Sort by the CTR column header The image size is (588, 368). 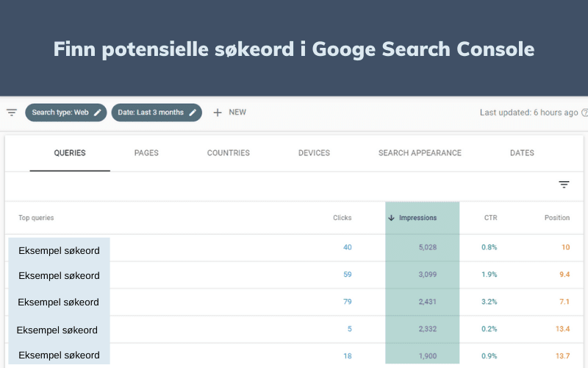tap(490, 218)
